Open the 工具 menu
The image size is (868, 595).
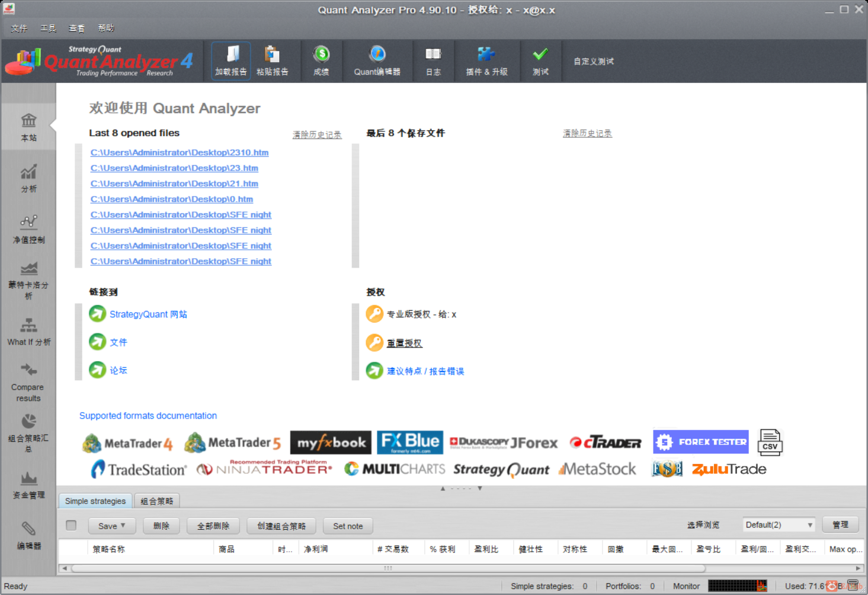[x=48, y=28]
